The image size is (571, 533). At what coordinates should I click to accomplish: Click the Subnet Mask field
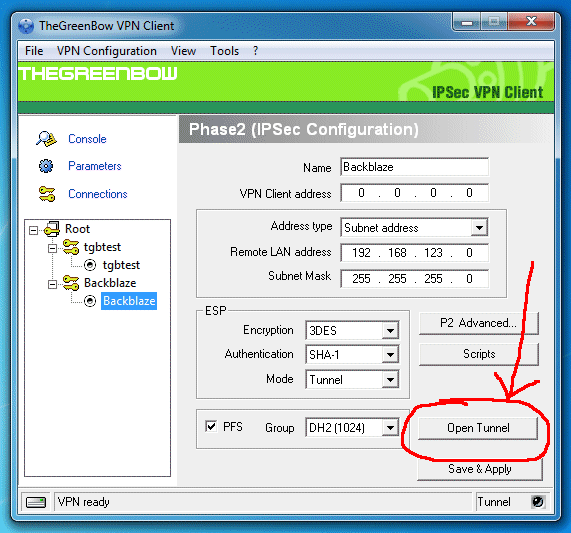[414, 279]
